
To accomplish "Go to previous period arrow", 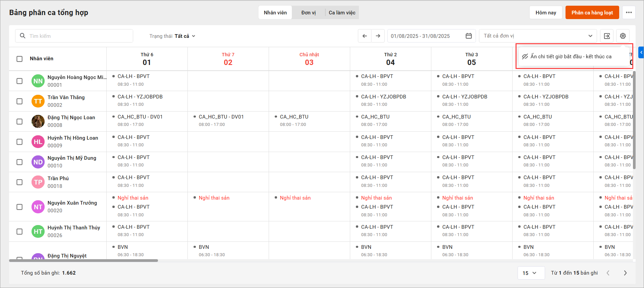I will click(x=365, y=36).
